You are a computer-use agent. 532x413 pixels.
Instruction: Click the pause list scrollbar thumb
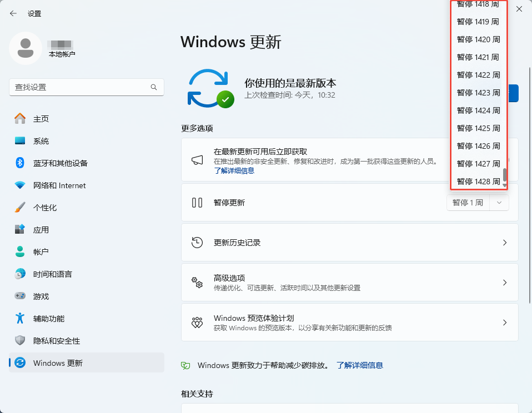click(505, 175)
